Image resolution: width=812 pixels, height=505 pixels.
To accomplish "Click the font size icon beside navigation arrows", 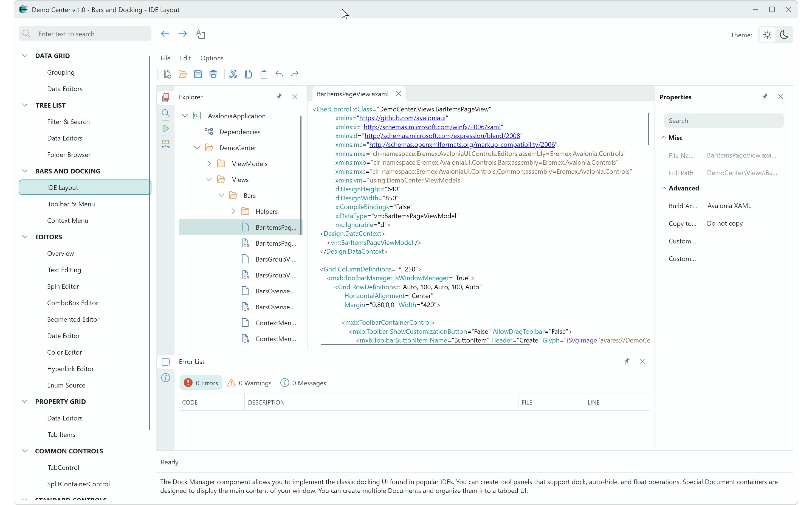I will point(200,34).
